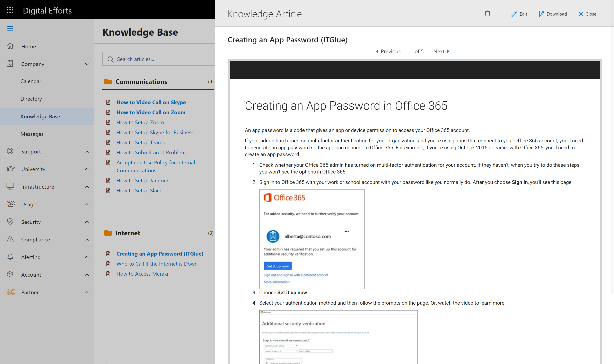614x364 pixels.
Task: Expand the Partner section chevron
Action: (x=87, y=292)
